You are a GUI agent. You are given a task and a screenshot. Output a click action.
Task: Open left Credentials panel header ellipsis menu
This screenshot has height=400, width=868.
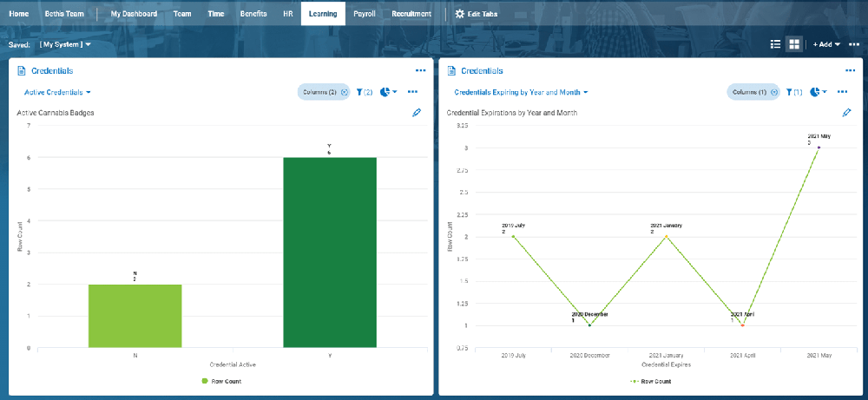420,71
